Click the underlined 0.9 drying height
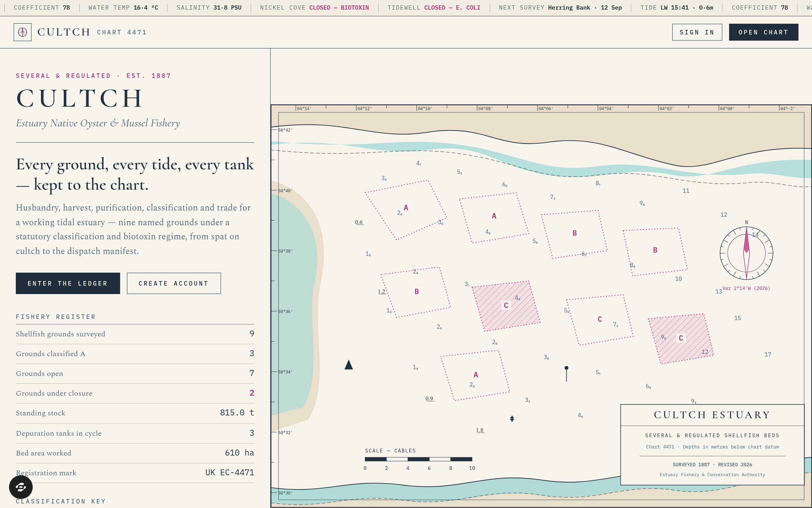 [429, 398]
